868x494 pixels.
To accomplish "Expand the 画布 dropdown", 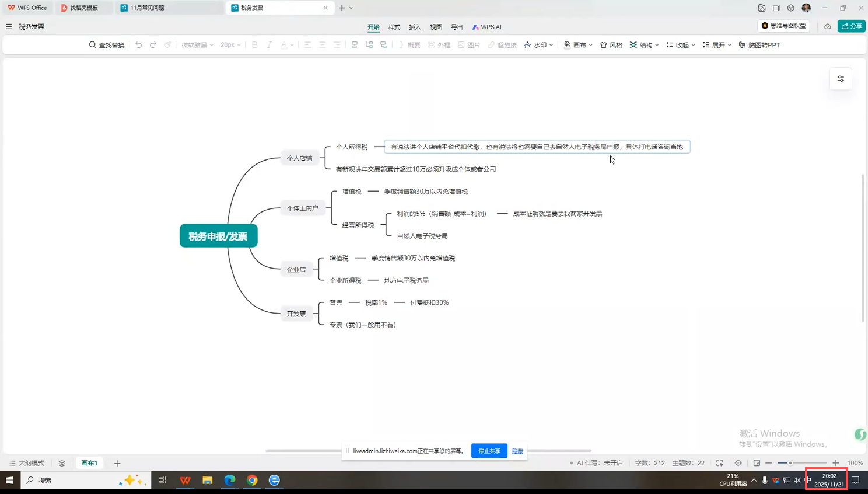I will [578, 45].
